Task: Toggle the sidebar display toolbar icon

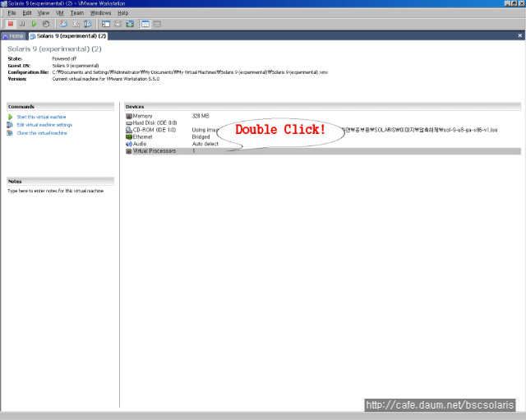Action: (x=106, y=24)
